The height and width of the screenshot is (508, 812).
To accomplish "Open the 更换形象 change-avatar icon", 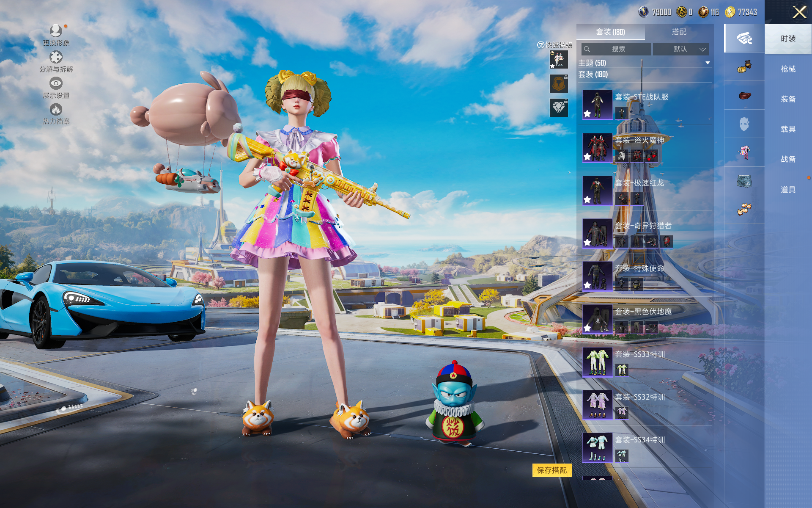I will pos(56,31).
